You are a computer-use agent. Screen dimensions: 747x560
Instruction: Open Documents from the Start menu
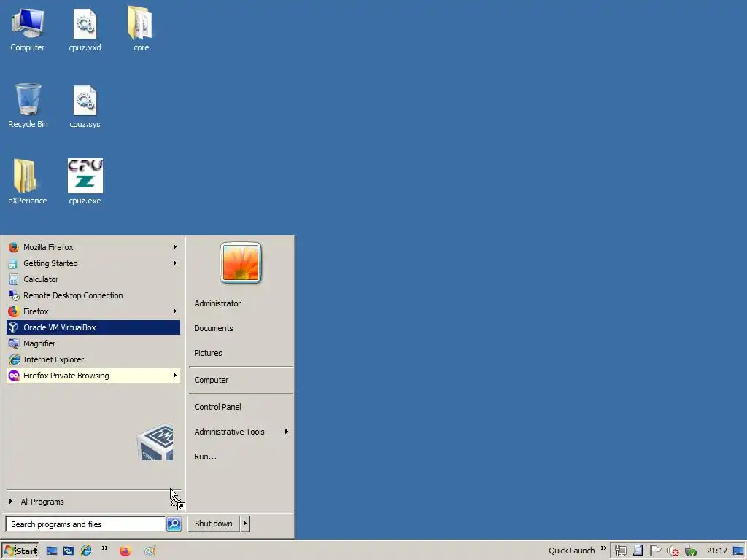pos(214,329)
